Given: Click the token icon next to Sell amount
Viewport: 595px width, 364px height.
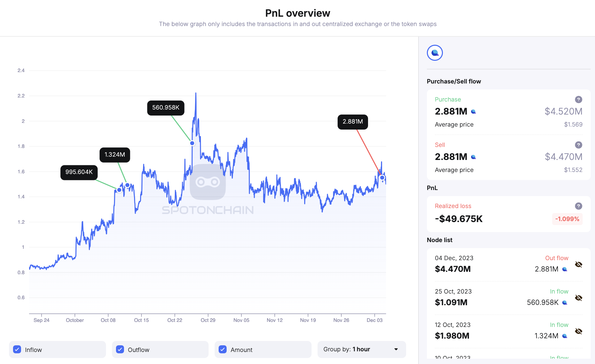Looking at the screenshot, I should pyautogui.click(x=473, y=157).
